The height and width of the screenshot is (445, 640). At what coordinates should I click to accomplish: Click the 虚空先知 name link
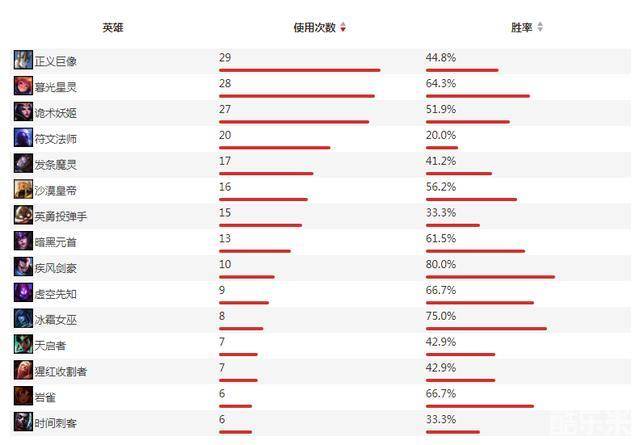pyautogui.click(x=55, y=294)
